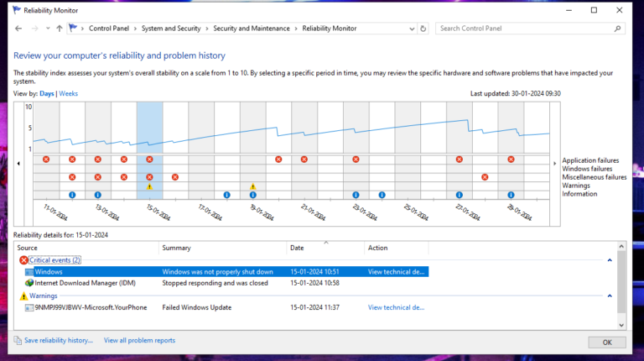Click the magnifier icon in search box
The height and width of the screenshot is (361, 644).
[x=617, y=29]
